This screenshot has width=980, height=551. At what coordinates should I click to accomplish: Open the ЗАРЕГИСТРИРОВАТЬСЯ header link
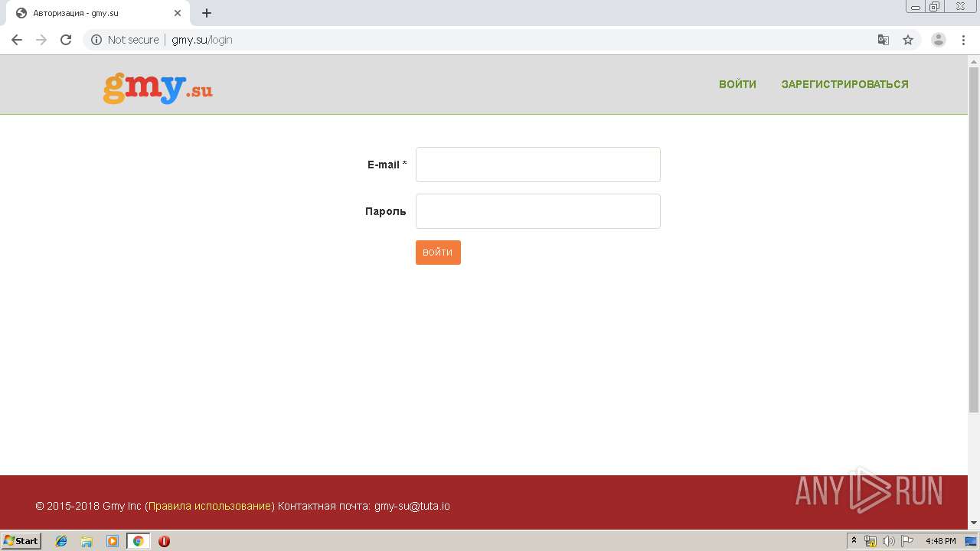pos(844,84)
